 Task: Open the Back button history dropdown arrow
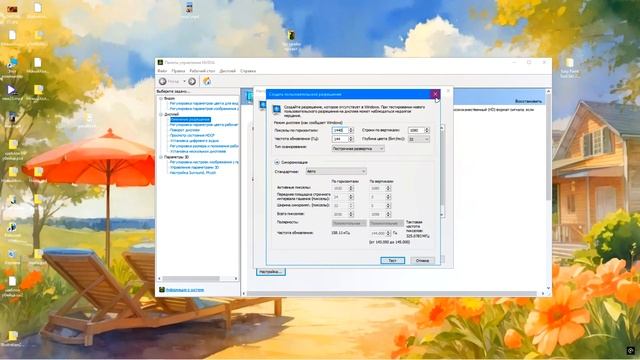click(184, 81)
